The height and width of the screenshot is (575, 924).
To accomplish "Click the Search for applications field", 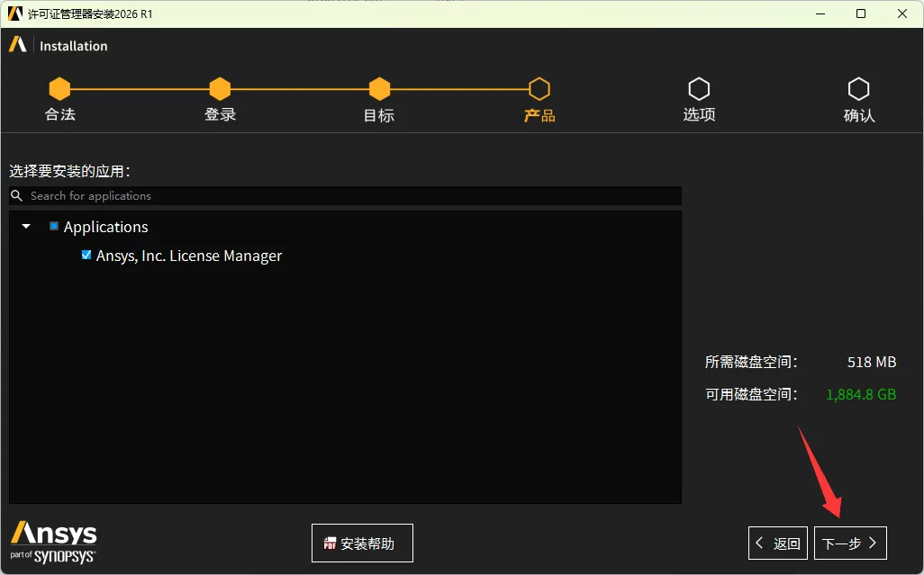I will tap(345, 196).
